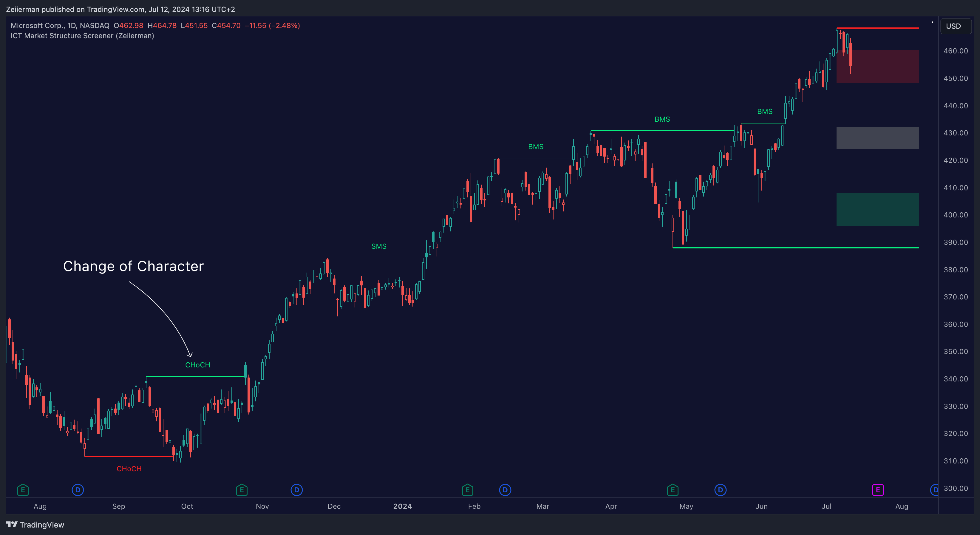Click the 300.00 price axis label
980x535 pixels.
click(x=955, y=488)
